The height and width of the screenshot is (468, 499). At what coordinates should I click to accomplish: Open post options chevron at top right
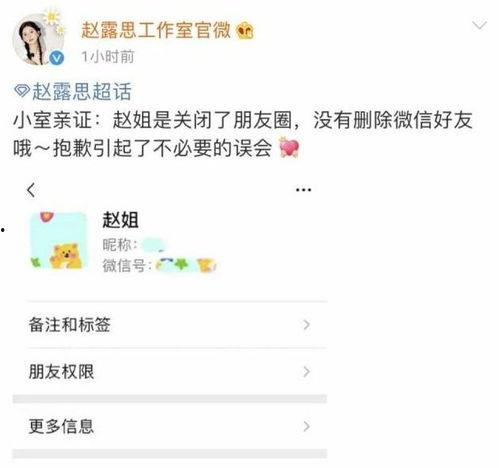click(479, 25)
